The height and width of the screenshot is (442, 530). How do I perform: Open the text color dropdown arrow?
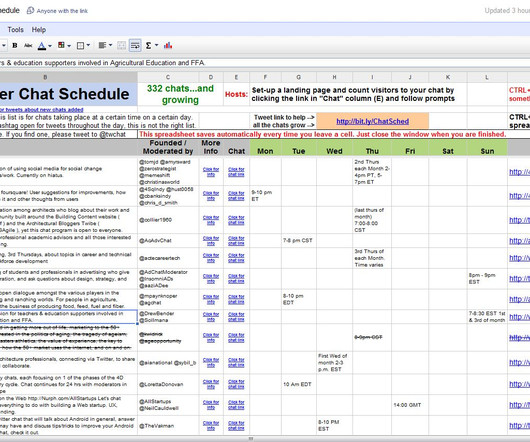[50, 46]
